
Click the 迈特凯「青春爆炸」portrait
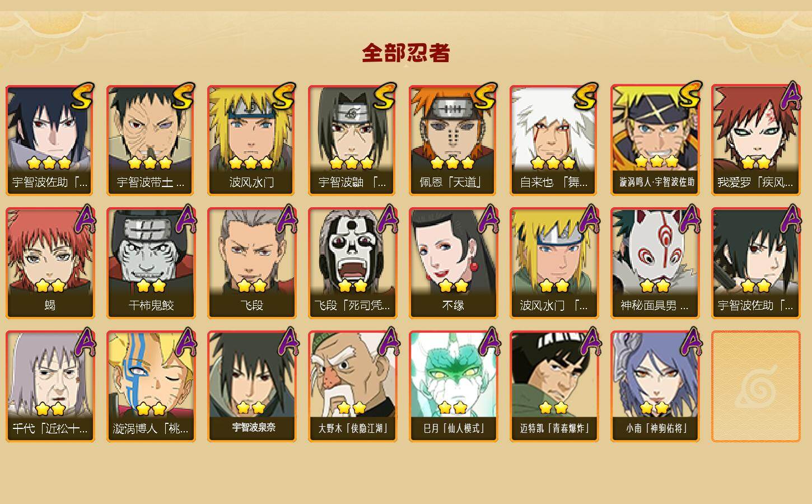[x=554, y=386]
